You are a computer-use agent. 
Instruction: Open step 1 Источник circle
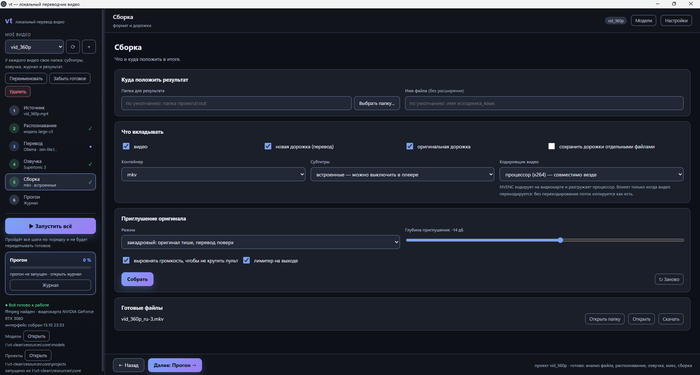coord(14,110)
